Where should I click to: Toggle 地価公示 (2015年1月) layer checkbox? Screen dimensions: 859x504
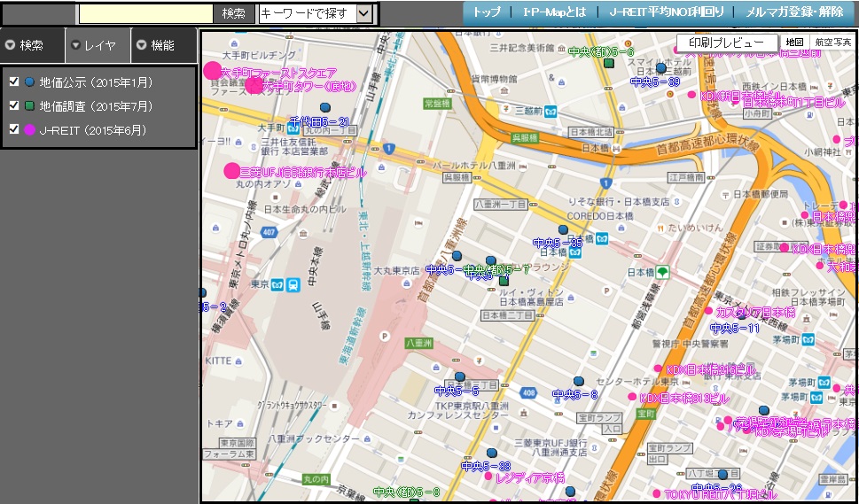pyautogui.click(x=14, y=81)
